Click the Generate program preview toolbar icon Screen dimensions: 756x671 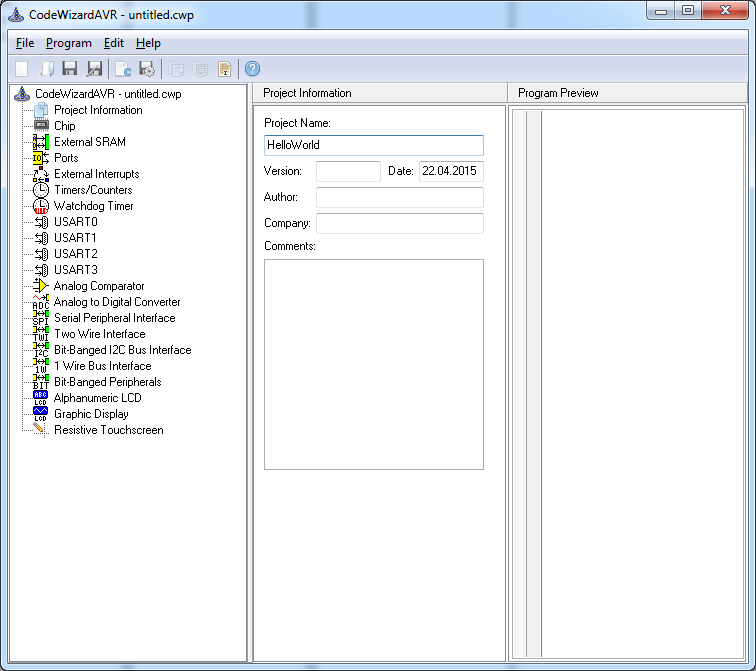pos(123,69)
